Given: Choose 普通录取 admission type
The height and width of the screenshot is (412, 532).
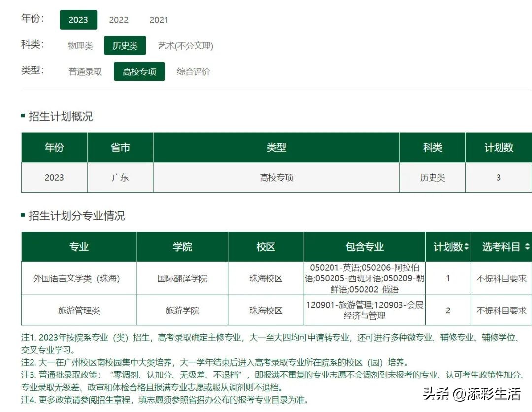Looking at the screenshot, I should 85,71.
